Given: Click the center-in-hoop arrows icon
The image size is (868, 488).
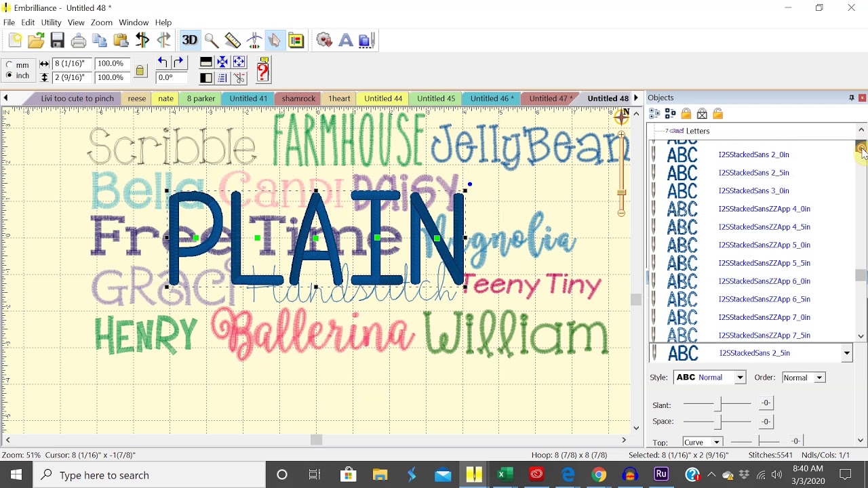Looking at the screenshot, I should tap(222, 63).
